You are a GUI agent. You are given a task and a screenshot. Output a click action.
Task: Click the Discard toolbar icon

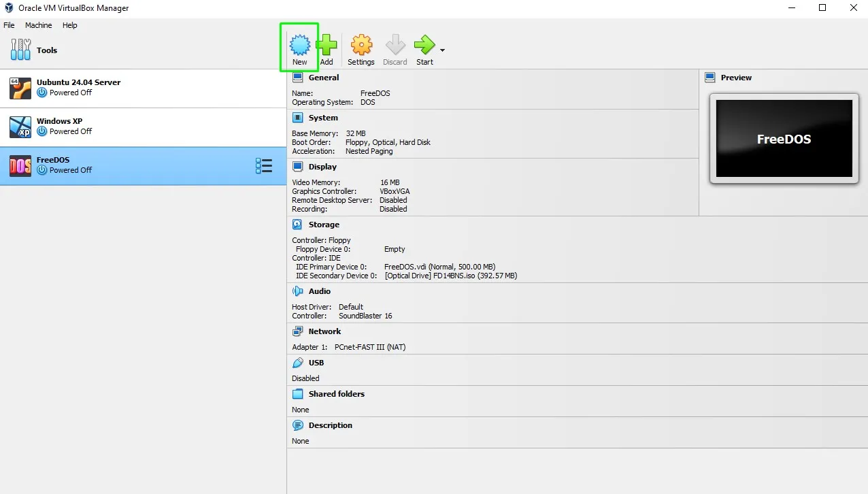point(395,46)
